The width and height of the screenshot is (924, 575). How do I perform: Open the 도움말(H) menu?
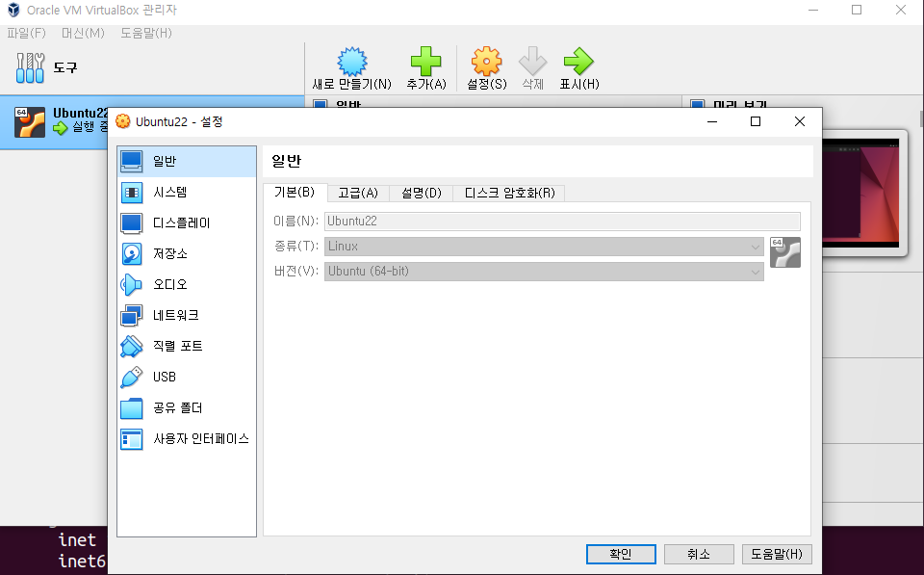146,33
